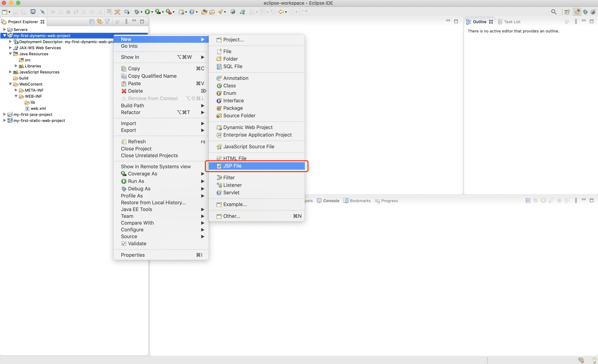The image size is (598, 364).
Task: Close the Project Explorer tab
Action: click(x=42, y=22)
